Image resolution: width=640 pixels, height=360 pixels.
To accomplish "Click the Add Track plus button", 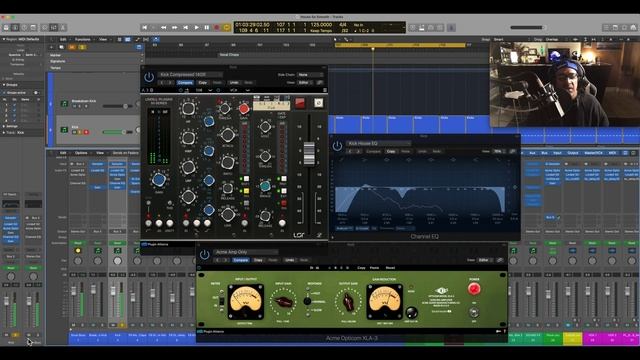I will point(51,47).
